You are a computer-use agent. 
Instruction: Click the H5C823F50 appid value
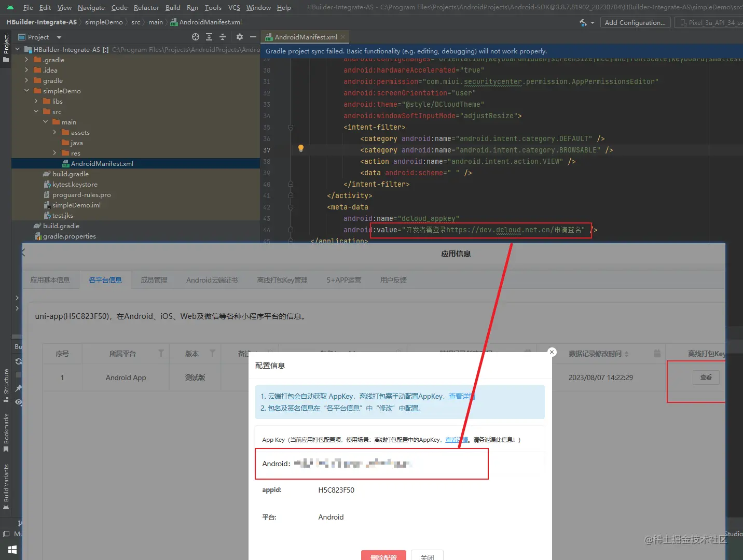click(336, 490)
